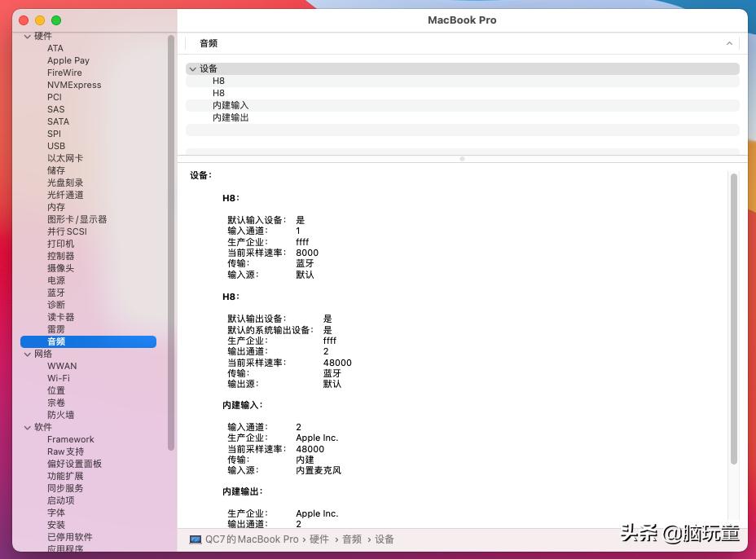Select USB in the hardware sidebar

(55, 146)
